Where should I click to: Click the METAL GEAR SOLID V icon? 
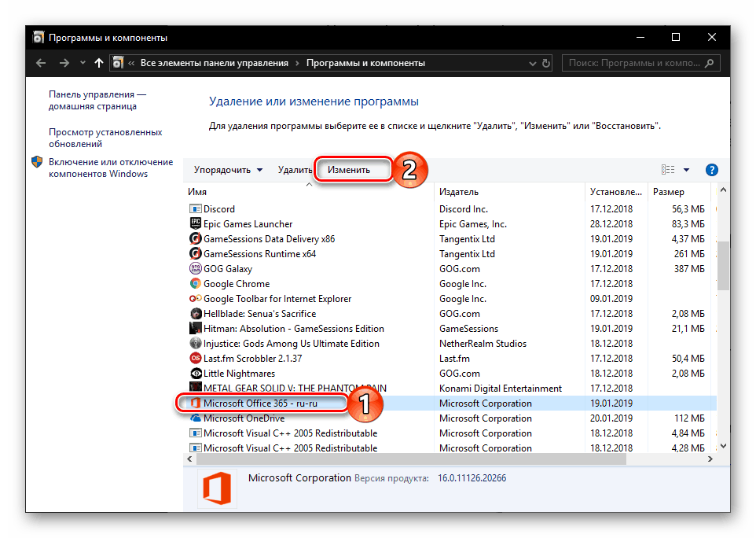click(x=195, y=387)
